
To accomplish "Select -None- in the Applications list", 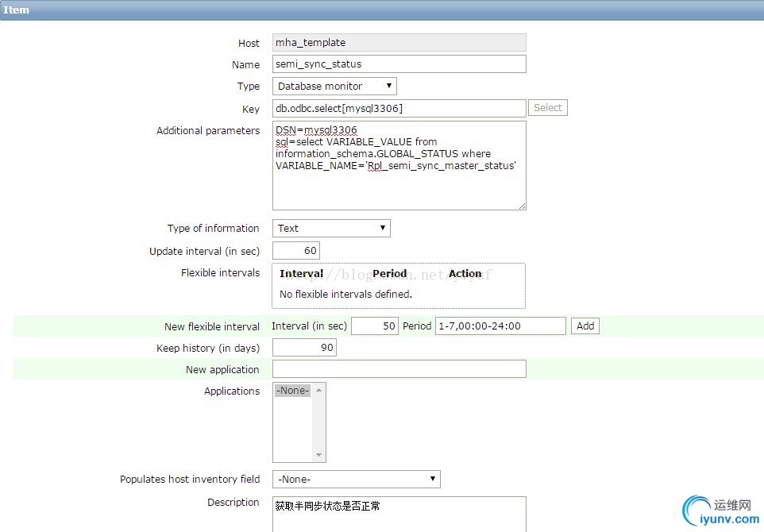I will point(292,390).
